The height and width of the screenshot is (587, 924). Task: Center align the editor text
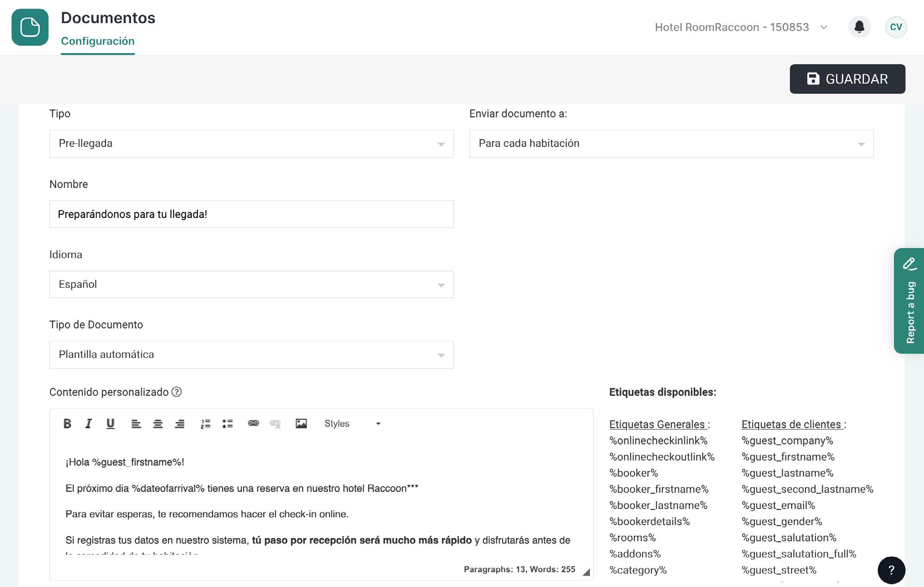pyautogui.click(x=158, y=424)
